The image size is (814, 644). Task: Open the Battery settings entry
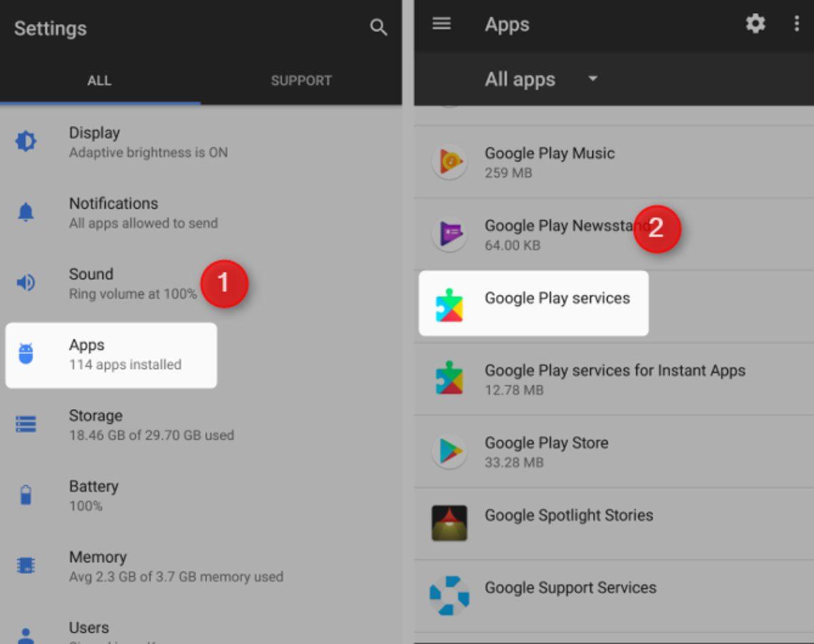pos(94,496)
